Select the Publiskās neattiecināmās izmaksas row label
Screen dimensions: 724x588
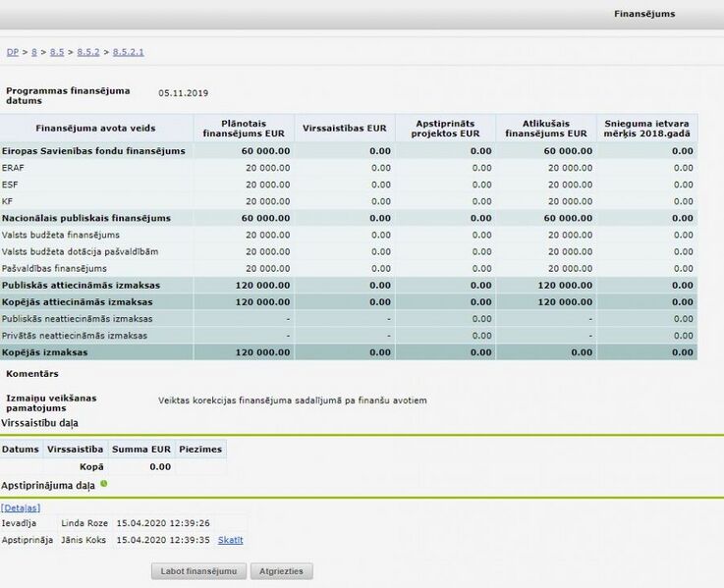tap(77, 319)
